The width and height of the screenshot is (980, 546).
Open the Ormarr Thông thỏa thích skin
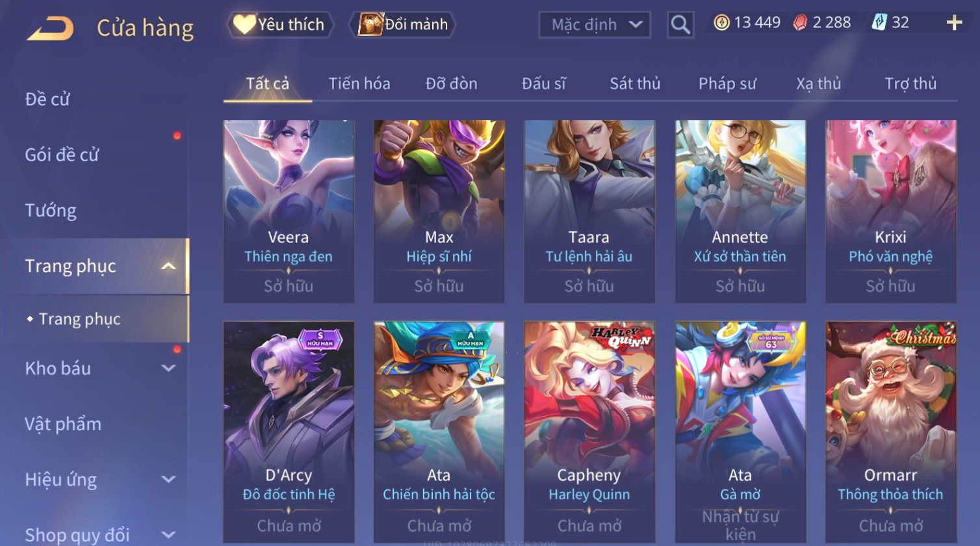[x=890, y=432]
